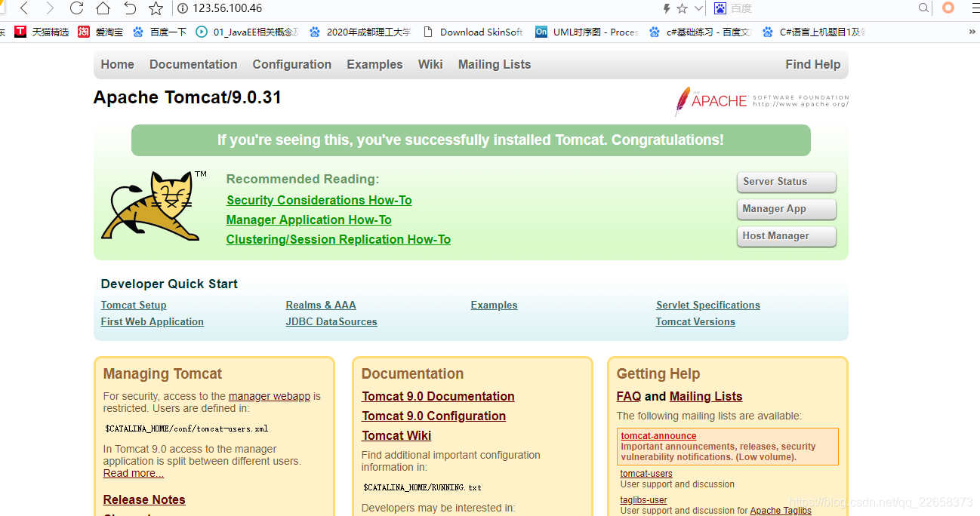Open Tomcat 9.0 Documentation link

[x=438, y=396]
